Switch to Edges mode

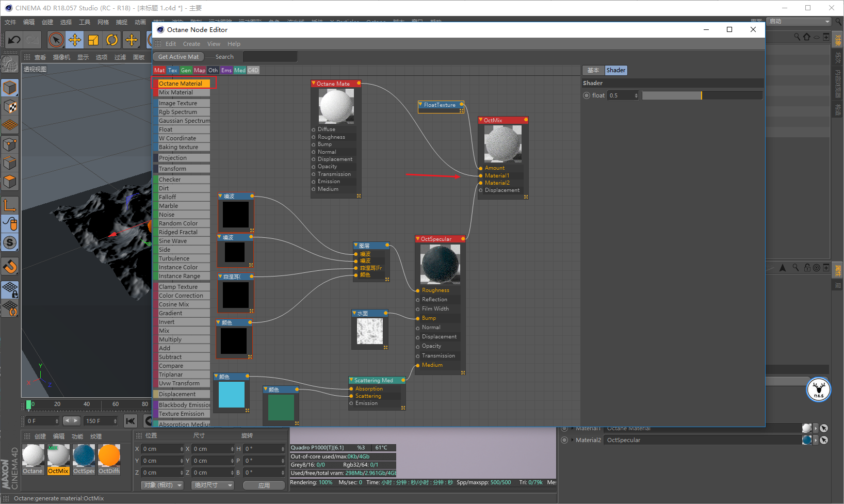click(x=10, y=163)
